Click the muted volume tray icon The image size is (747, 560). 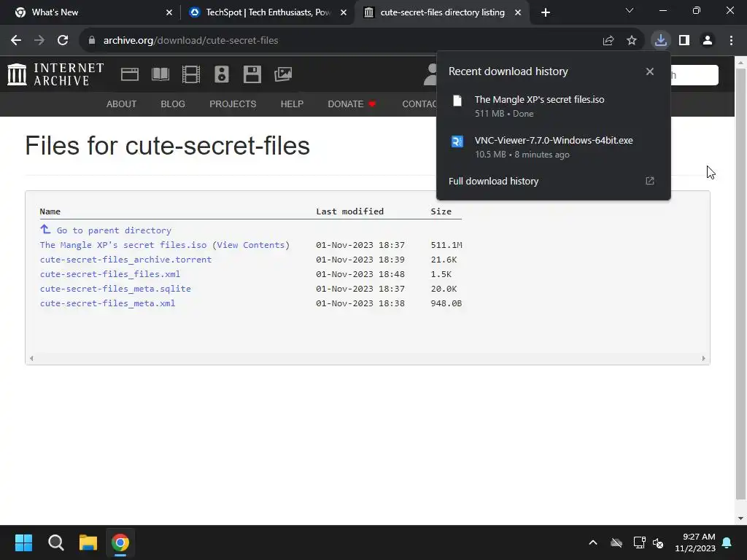(x=659, y=542)
